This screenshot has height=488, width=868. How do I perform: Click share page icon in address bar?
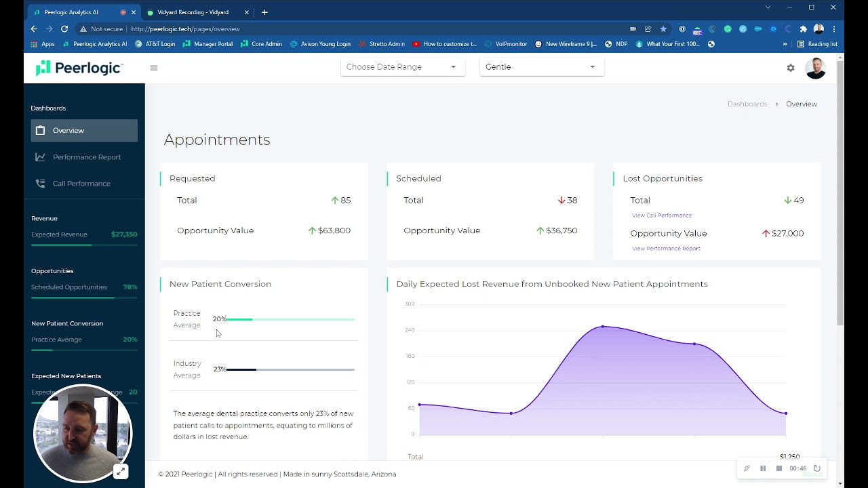coord(648,29)
